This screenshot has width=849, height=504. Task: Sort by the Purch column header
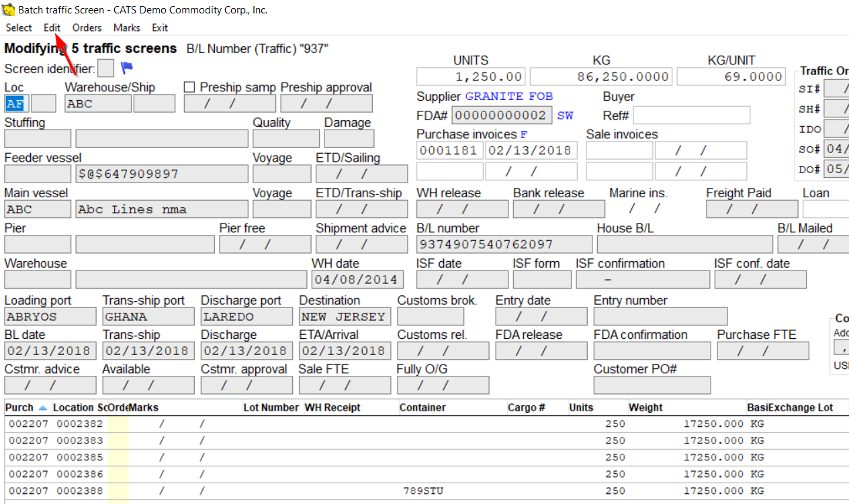pos(27,407)
